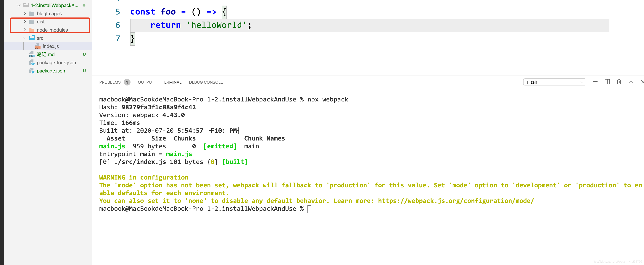Select the dist folder name
The width and height of the screenshot is (644, 265).
[x=41, y=22]
